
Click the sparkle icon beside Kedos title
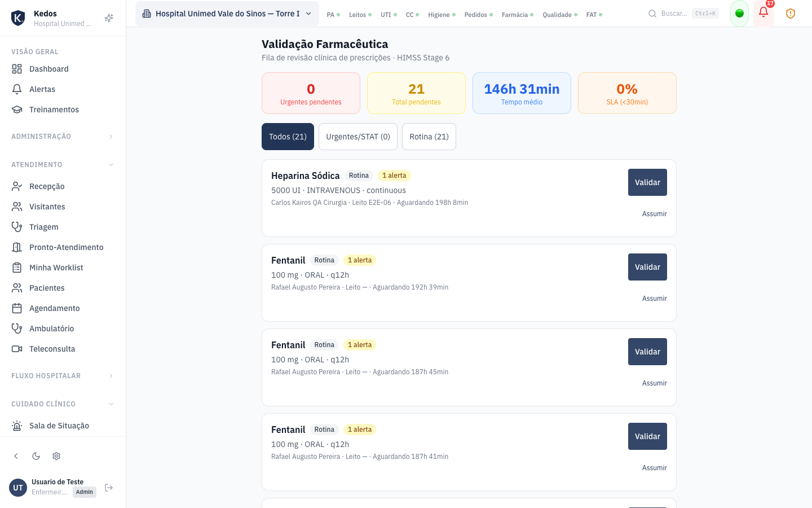coord(109,18)
